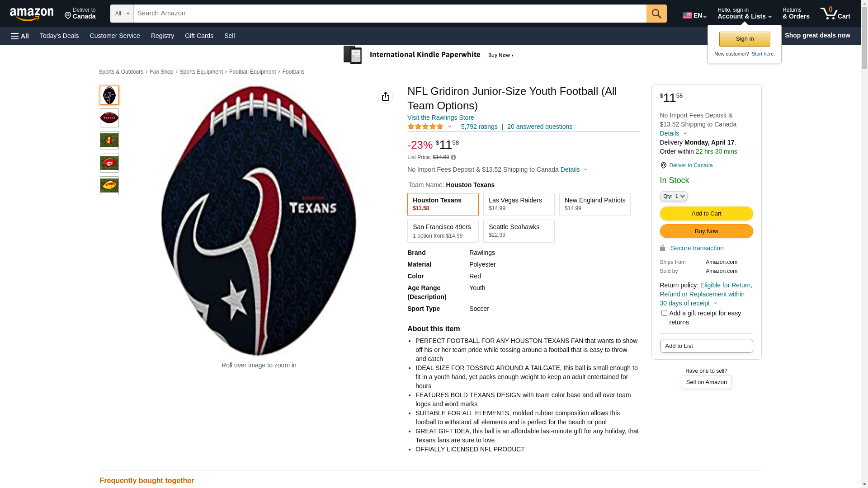Open the Qty quantity dropdown
Image resolution: width=868 pixels, height=488 pixels.
pos(673,196)
